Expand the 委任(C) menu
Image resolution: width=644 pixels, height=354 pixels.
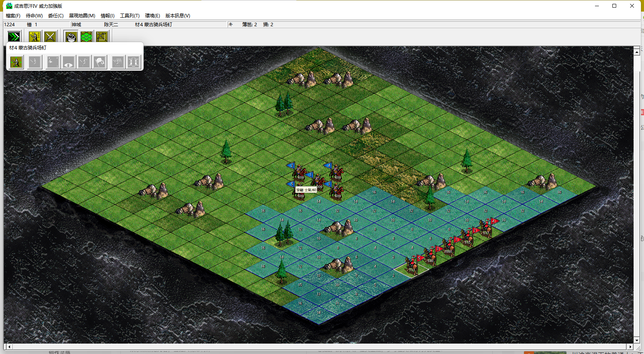pyautogui.click(x=56, y=16)
